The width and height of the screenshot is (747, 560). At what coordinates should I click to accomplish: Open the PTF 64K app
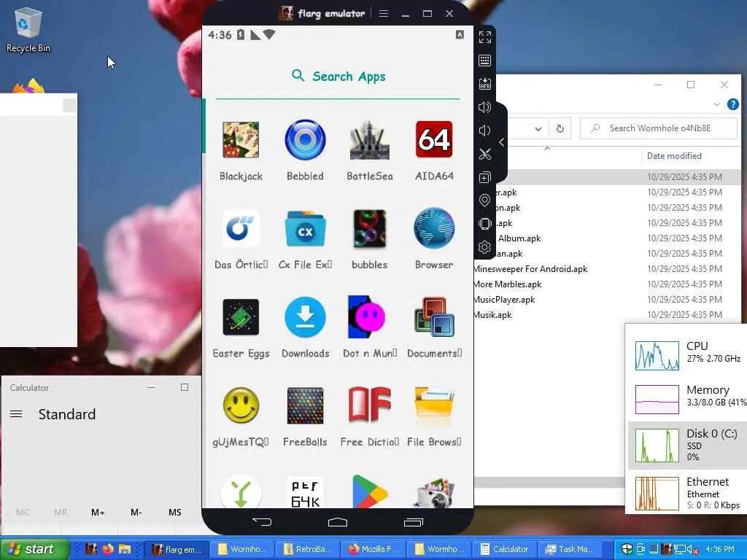tap(305, 492)
